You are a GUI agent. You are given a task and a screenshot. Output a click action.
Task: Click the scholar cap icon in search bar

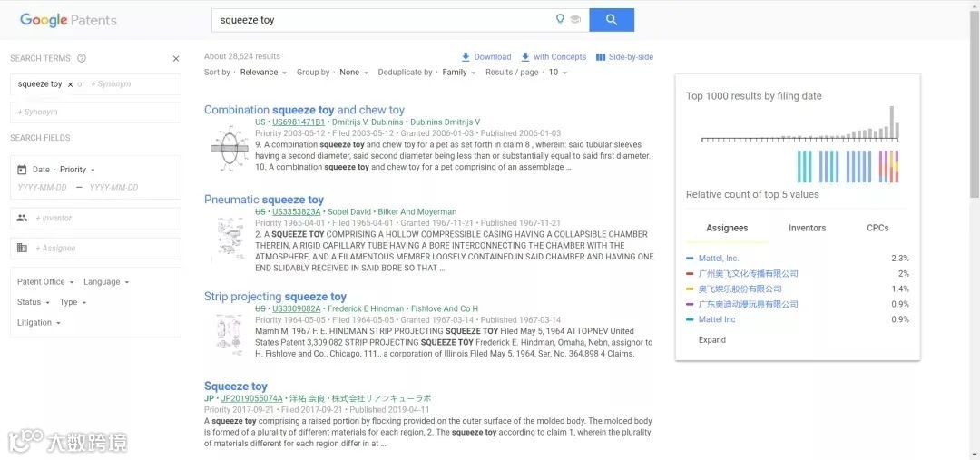tap(575, 19)
